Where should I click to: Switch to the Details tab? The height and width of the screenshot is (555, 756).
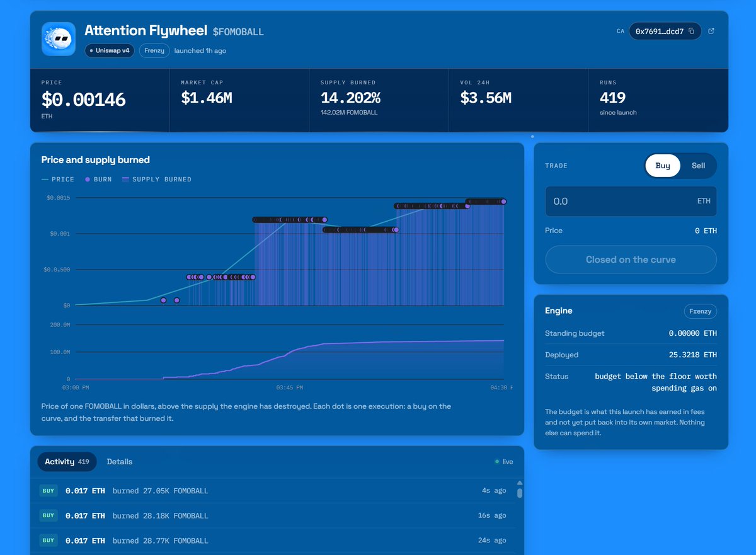tap(120, 462)
